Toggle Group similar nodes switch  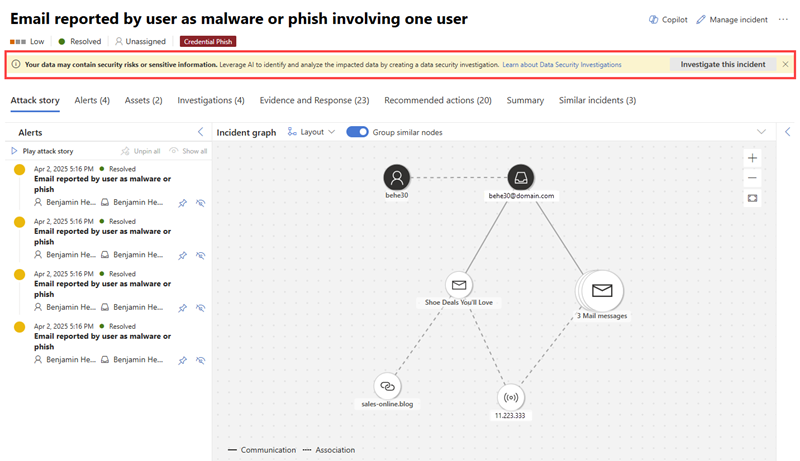357,132
